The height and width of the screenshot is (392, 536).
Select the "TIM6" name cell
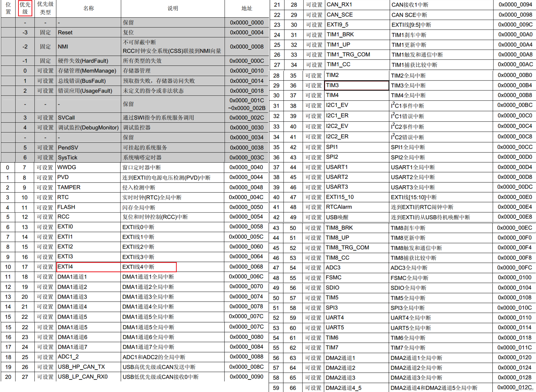click(357, 338)
